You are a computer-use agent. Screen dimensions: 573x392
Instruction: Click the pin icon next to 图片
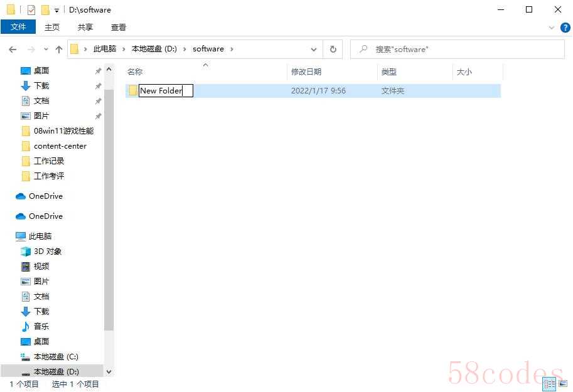click(98, 116)
